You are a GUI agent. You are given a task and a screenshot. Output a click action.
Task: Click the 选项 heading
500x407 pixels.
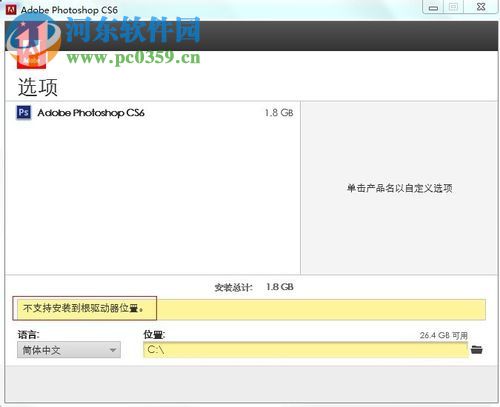click(38, 87)
